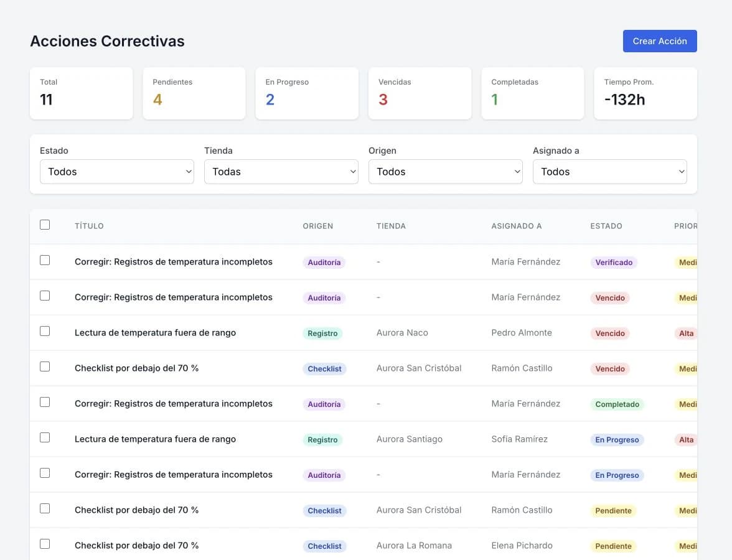Click the Tiempo Prom. card
This screenshot has height=560, width=732.
[645, 93]
